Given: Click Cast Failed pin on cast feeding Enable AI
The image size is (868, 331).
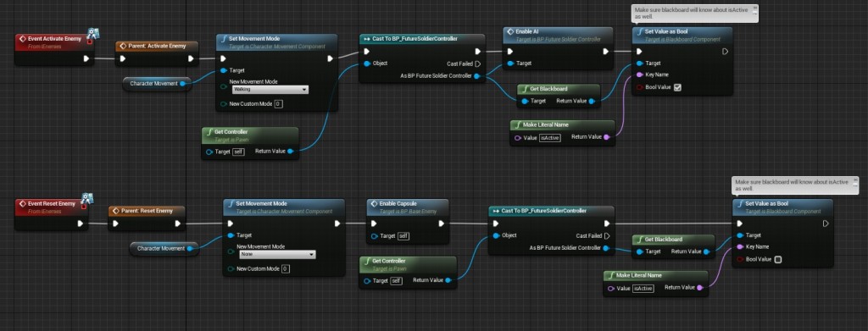Looking at the screenshot, I should [x=478, y=64].
